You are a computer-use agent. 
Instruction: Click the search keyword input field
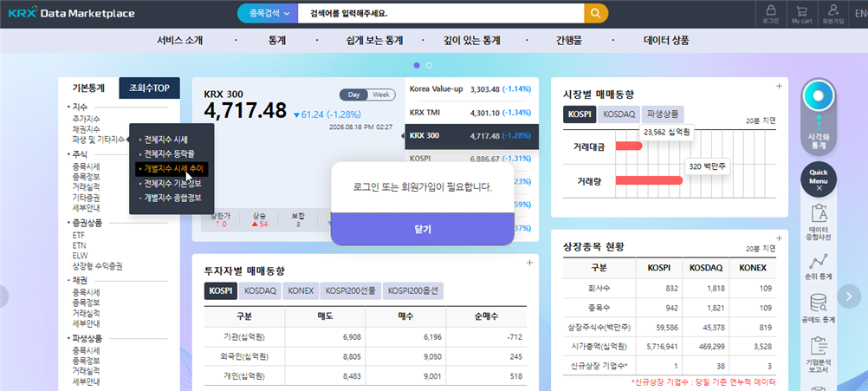441,13
